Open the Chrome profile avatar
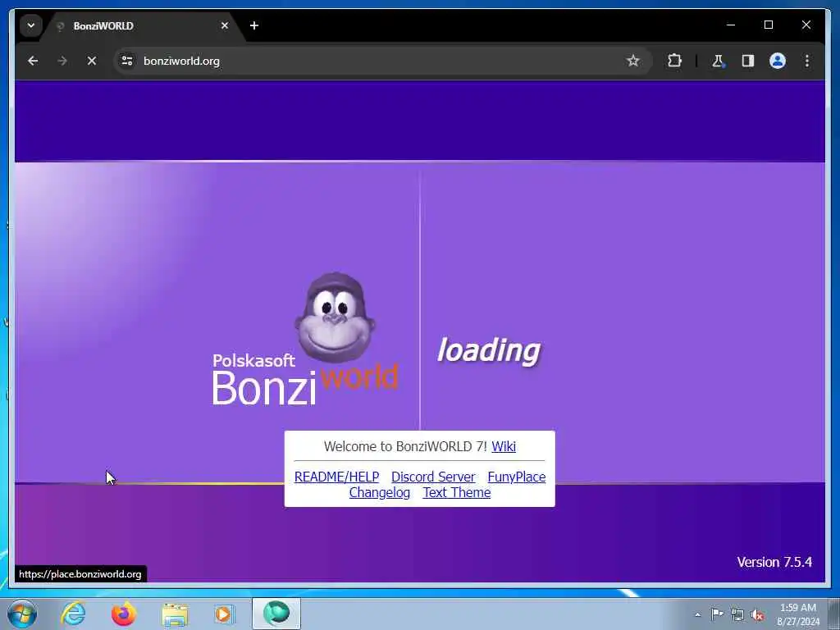Viewport: 840px width, 630px height. [x=778, y=61]
